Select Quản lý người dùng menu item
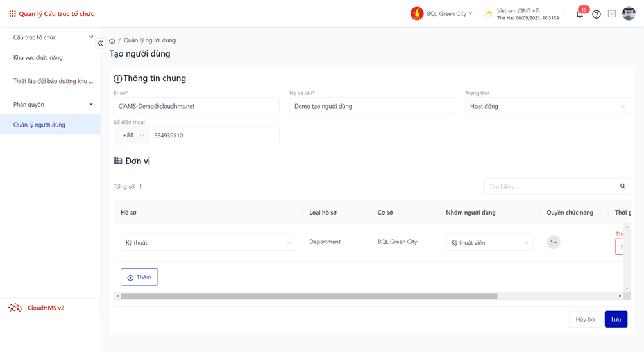644x352 pixels. coord(40,125)
